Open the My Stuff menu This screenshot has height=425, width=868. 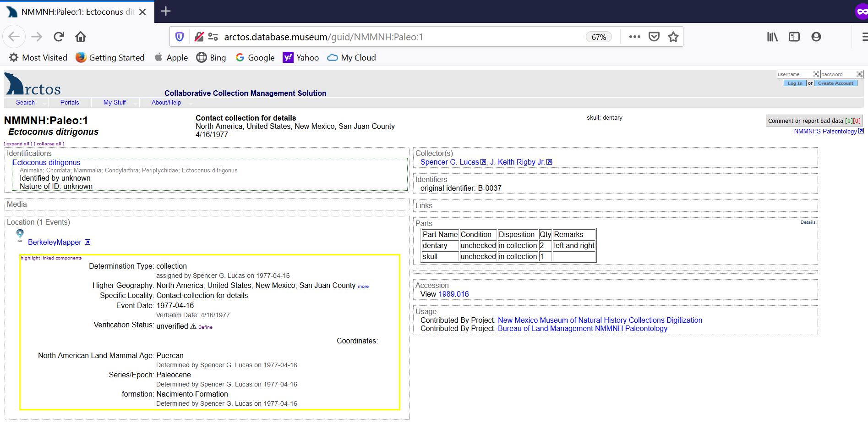(x=115, y=103)
